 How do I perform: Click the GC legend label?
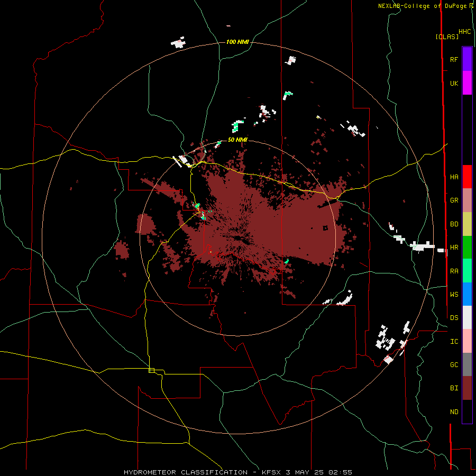pyautogui.click(x=454, y=365)
